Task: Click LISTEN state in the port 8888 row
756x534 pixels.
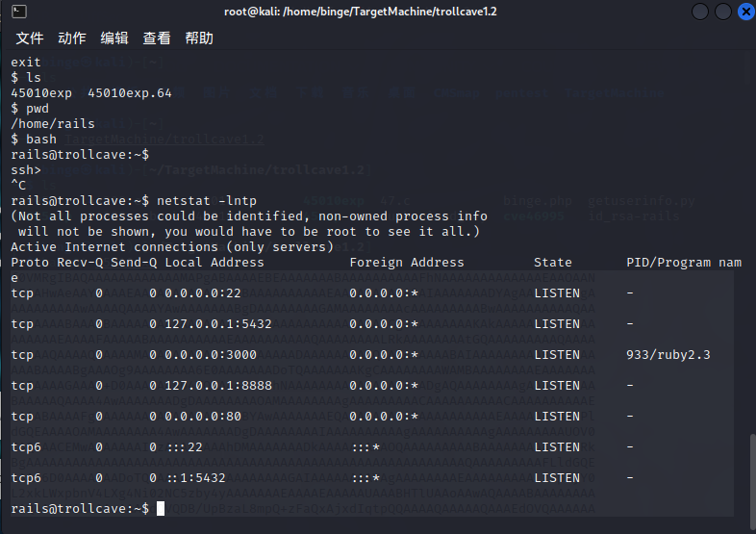Action: point(557,386)
